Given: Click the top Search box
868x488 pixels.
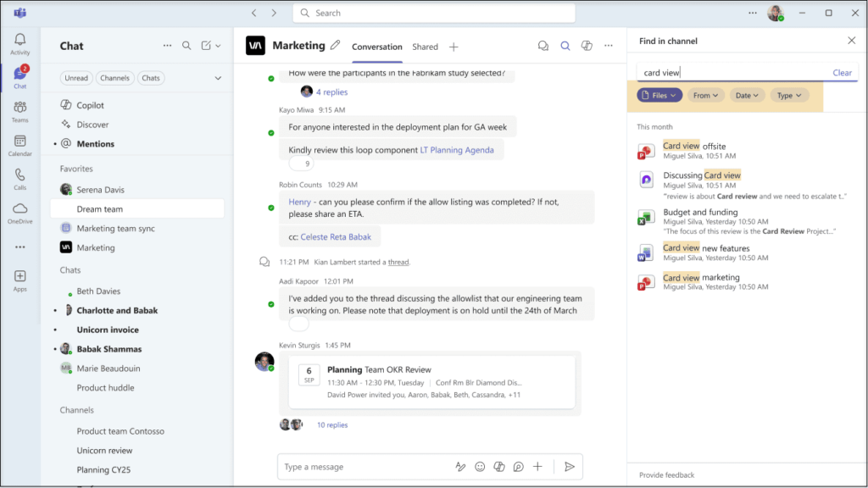Looking at the screenshot, I should (434, 13).
